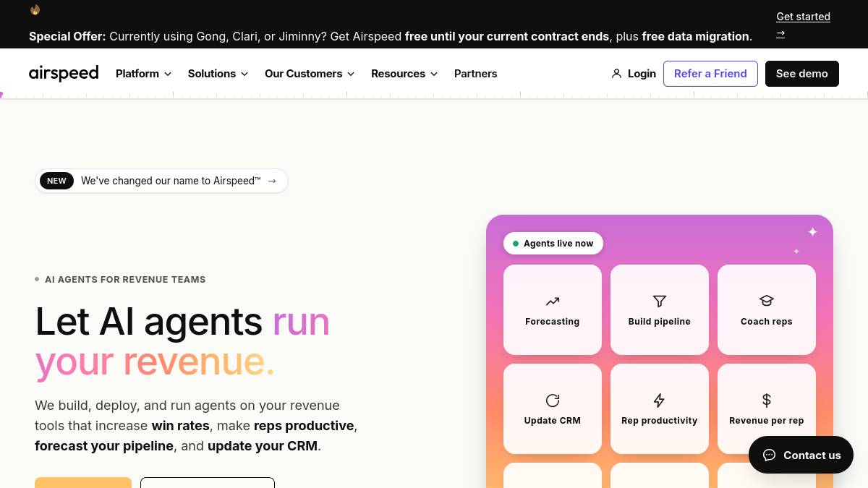Click the Special Offer banner text
868x488 pixels.
pyautogui.click(x=391, y=36)
